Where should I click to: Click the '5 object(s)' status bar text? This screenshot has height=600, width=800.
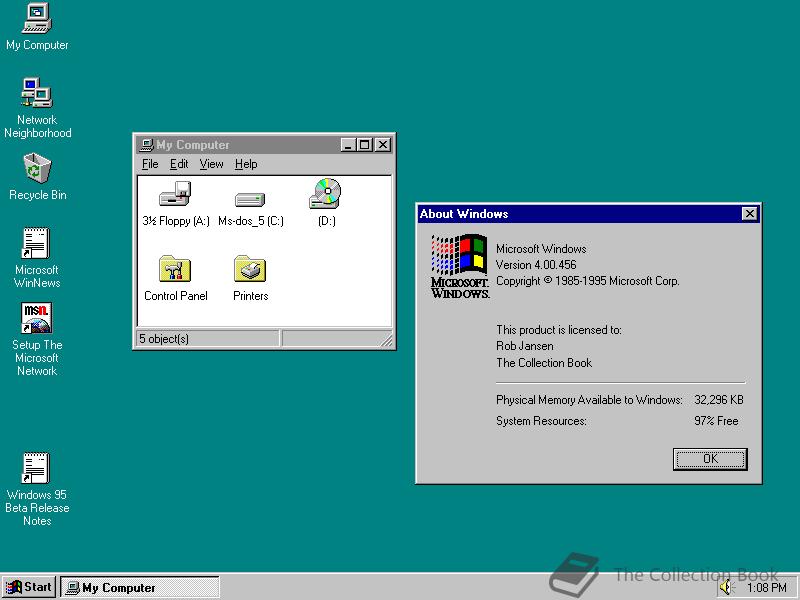164,339
